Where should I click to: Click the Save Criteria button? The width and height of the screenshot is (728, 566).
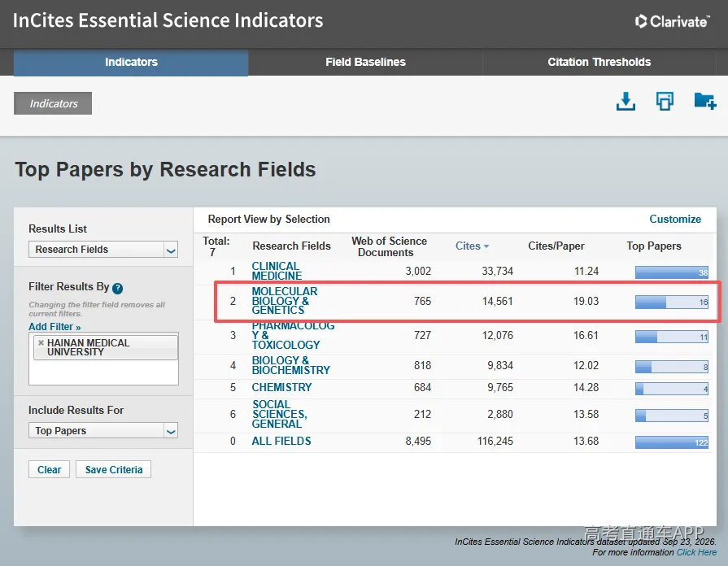114,469
